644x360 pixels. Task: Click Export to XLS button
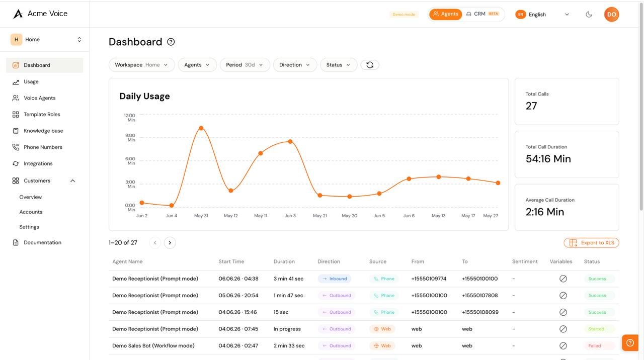click(591, 243)
